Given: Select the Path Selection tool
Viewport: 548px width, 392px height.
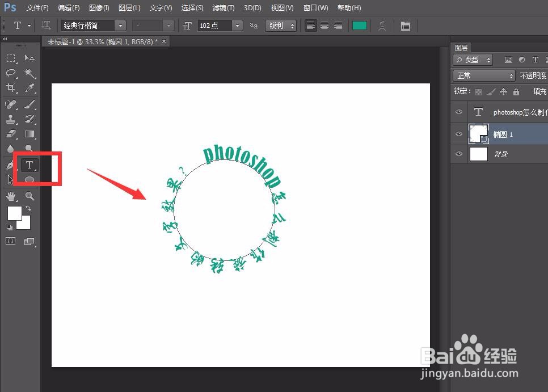Looking at the screenshot, I should 10,179.
